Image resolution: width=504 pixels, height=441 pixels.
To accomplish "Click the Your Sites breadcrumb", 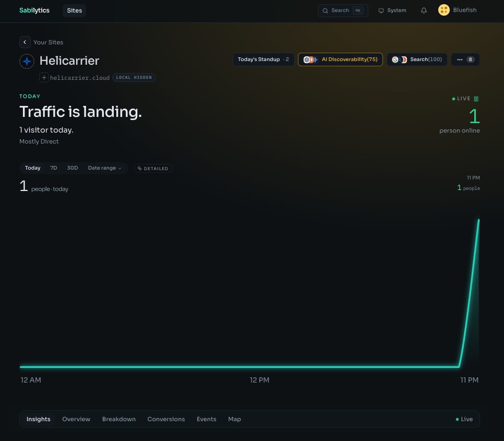I will (48, 42).
